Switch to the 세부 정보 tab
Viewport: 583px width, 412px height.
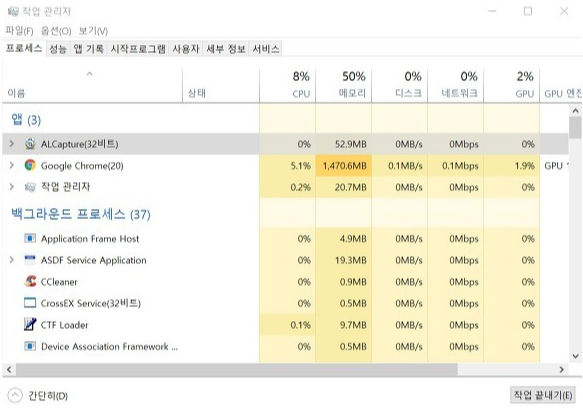tap(226, 49)
